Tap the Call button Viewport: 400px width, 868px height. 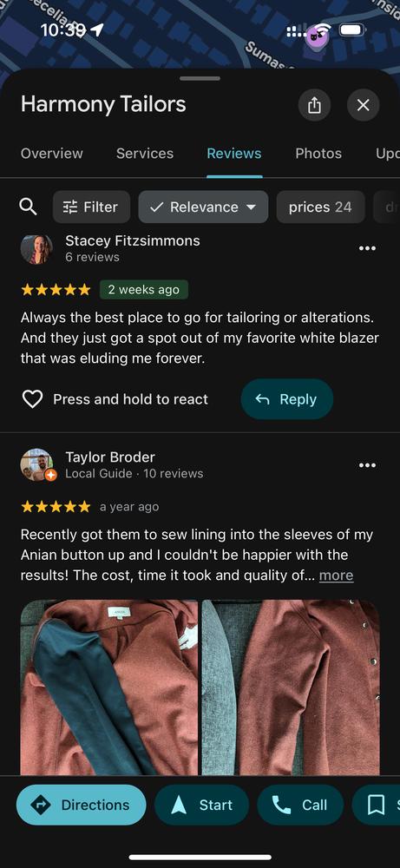coord(300,805)
